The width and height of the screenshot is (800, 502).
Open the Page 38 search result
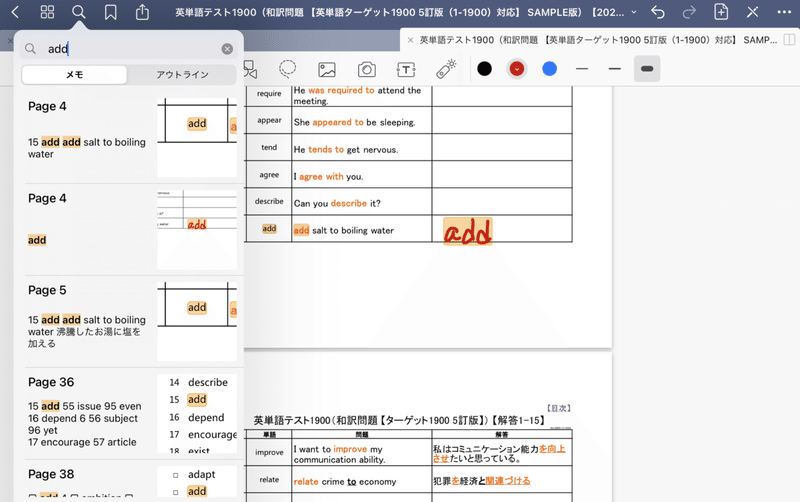pyautogui.click(x=131, y=480)
